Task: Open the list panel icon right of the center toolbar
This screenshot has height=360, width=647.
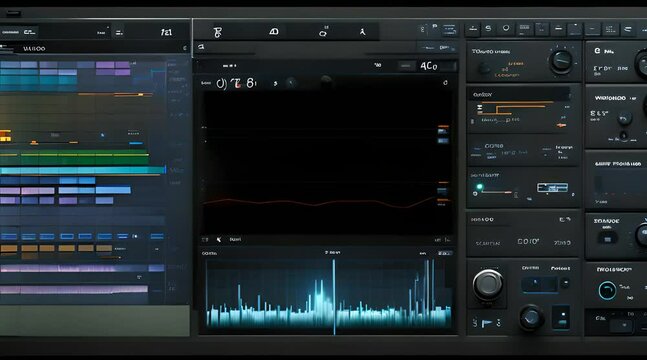Action: (x=449, y=30)
